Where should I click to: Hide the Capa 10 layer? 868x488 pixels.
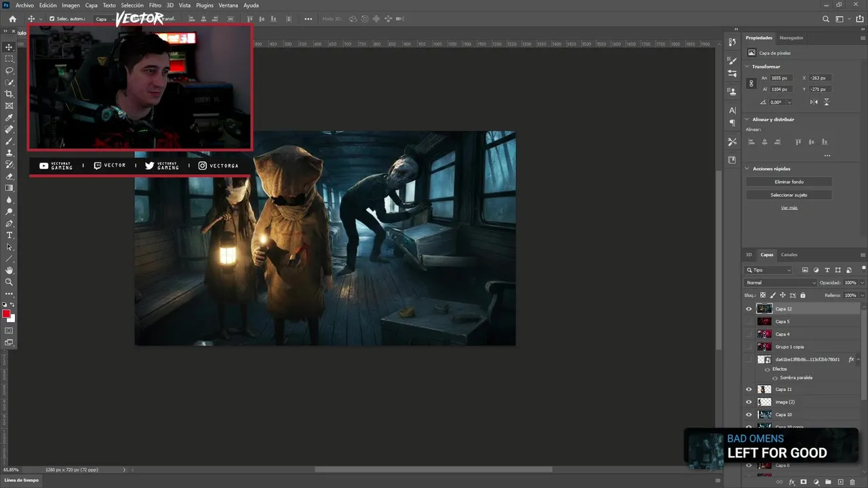[x=749, y=415]
